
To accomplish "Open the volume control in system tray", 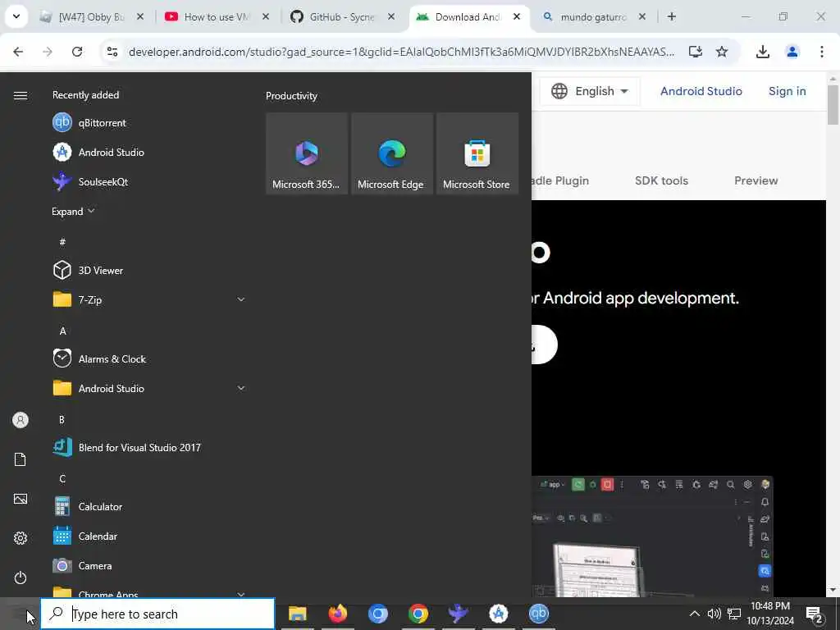I will (x=714, y=614).
